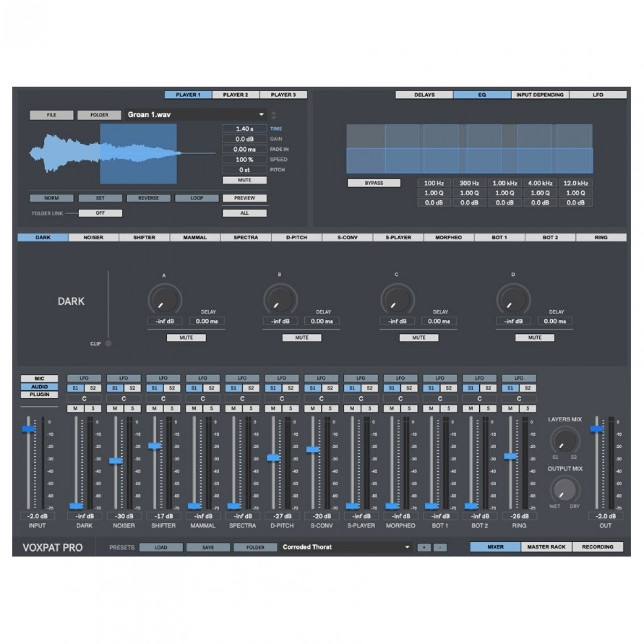
Task: Click the CLIP indicator light
Action: 108,343
